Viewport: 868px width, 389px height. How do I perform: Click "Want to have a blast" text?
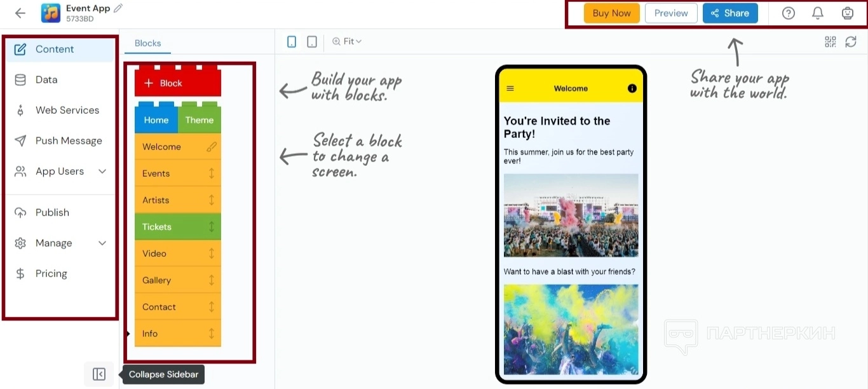(x=569, y=271)
